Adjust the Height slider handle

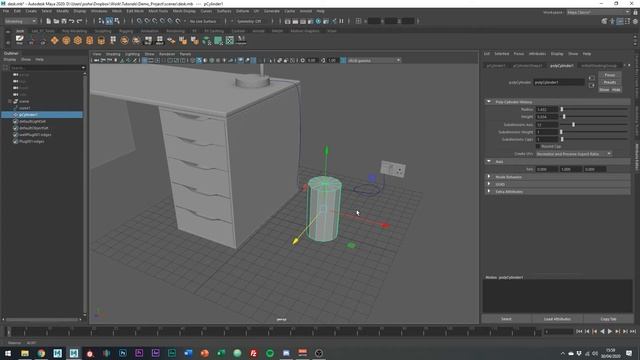pyautogui.click(x=564, y=117)
